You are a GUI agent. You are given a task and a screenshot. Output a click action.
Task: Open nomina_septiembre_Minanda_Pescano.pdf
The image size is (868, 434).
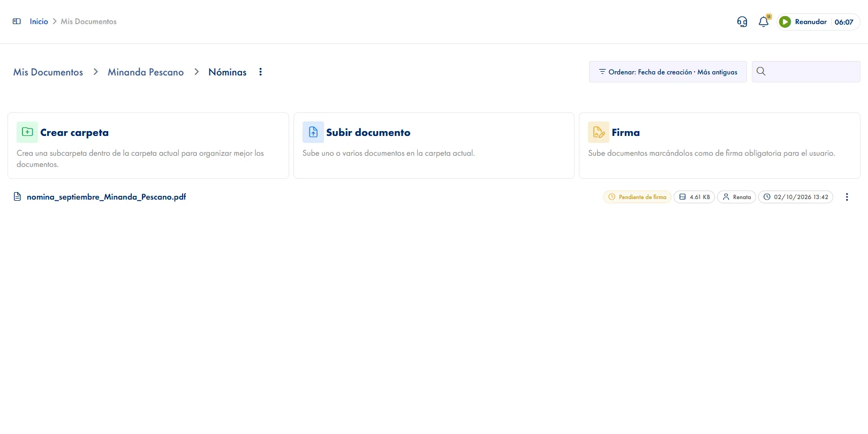107,197
